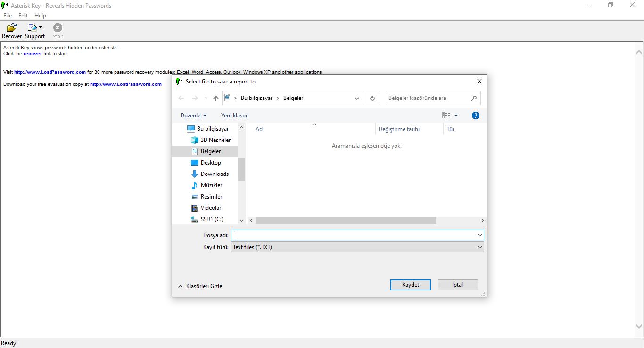Image resolution: width=644 pixels, height=348 pixels.
Task: Click the navigation pane scroll-down arrow
Action: 241,220
